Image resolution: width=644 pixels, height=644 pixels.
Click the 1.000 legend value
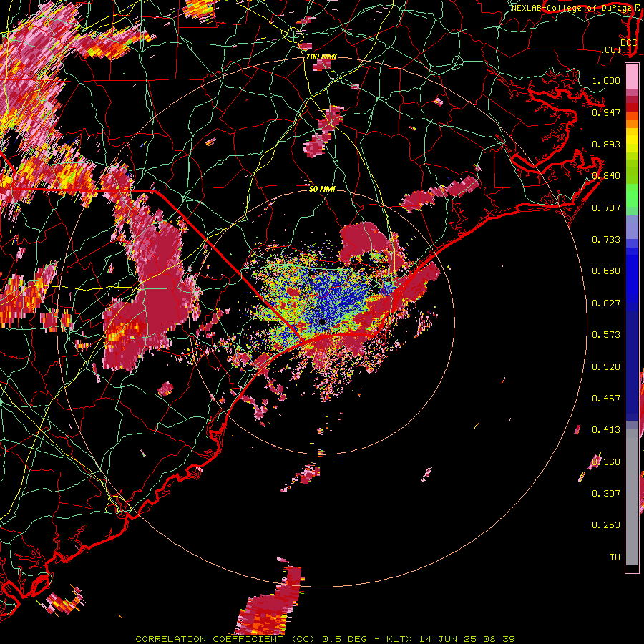(606, 80)
